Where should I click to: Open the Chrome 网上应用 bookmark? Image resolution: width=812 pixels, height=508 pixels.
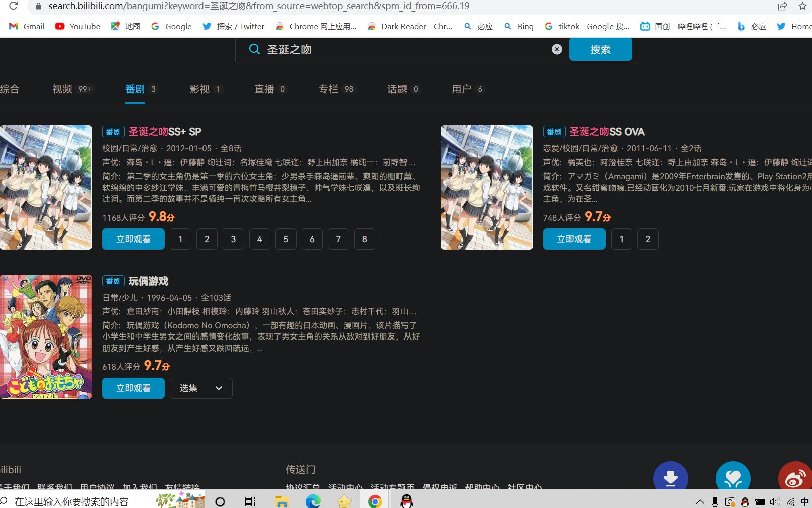tap(316, 26)
